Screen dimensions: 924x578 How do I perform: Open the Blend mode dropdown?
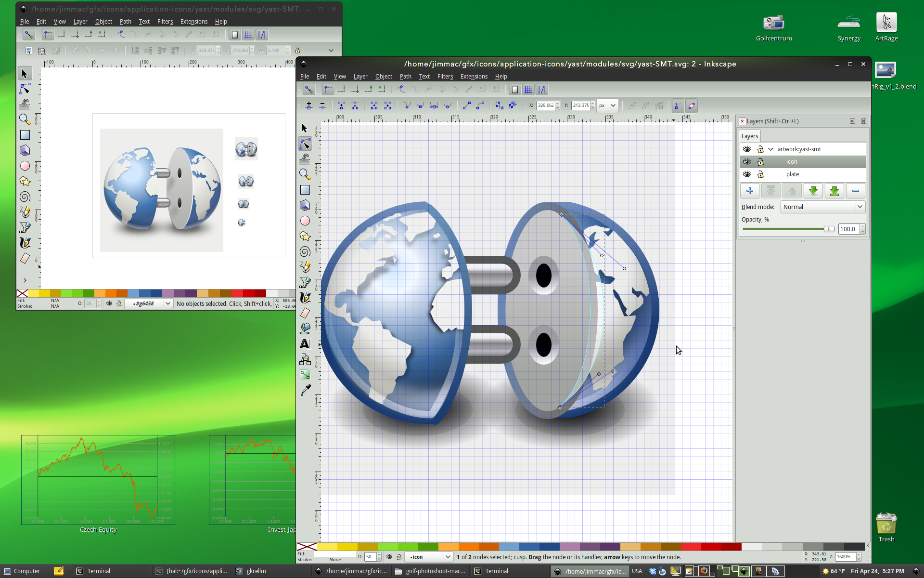click(x=822, y=207)
